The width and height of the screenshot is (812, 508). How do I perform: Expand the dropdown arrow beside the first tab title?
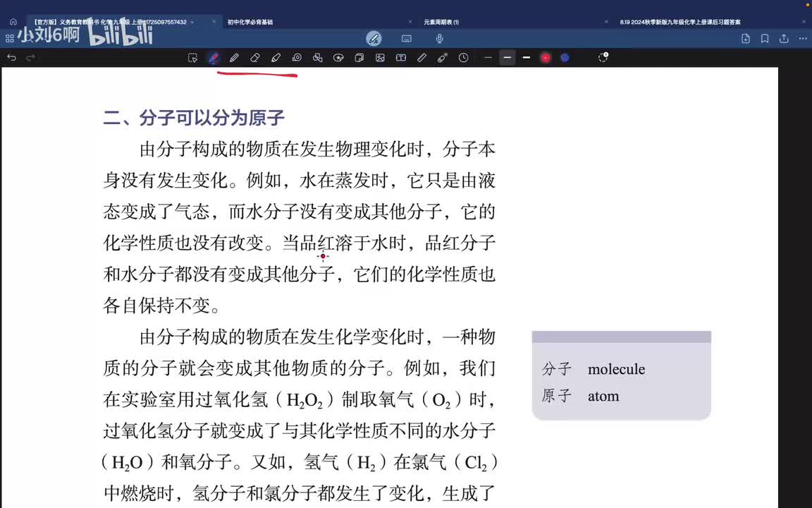[192, 23]
